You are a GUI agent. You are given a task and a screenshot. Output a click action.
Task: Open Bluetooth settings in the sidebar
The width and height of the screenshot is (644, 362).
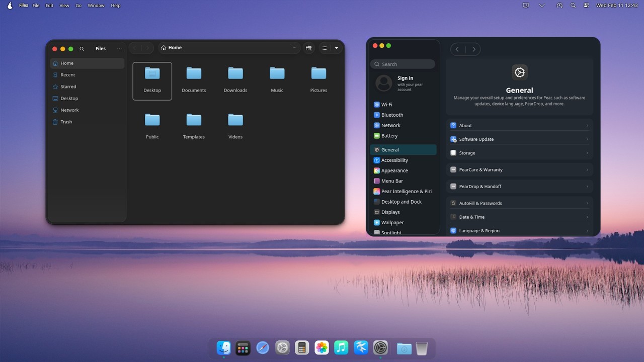point(403,115)
